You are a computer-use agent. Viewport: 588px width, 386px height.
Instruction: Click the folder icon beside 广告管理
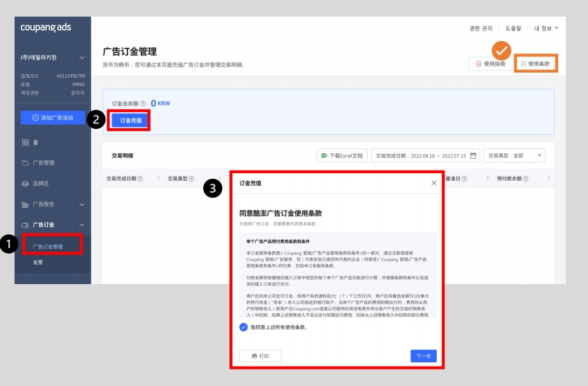(x=25, y=163)
